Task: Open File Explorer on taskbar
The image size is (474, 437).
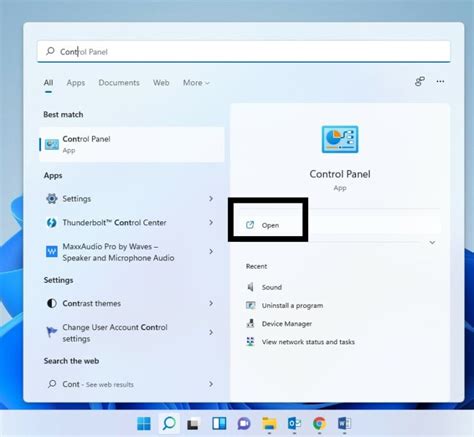Action: 269,424
